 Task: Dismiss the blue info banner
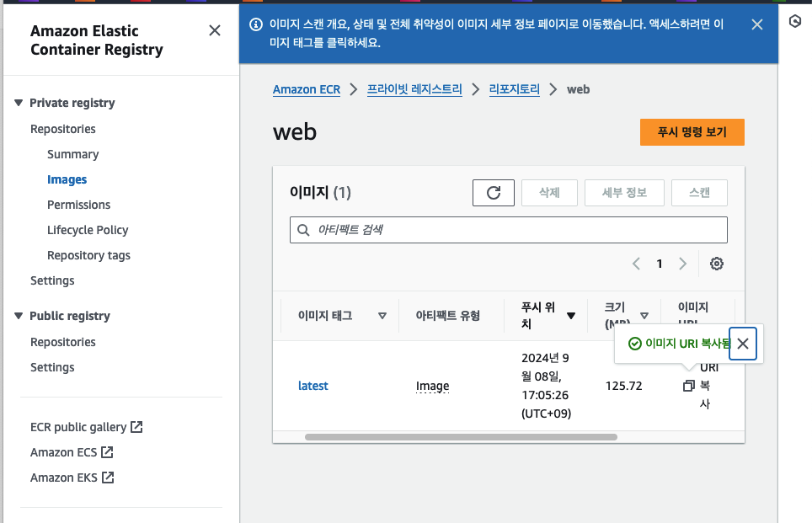tap(756, 24)
